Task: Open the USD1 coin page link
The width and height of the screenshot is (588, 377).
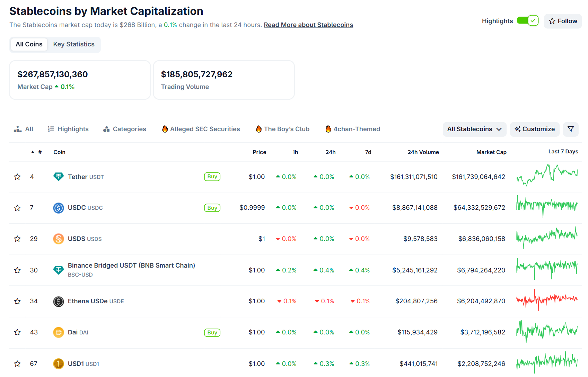Action: pyautogui.click(x=84, y=364)
